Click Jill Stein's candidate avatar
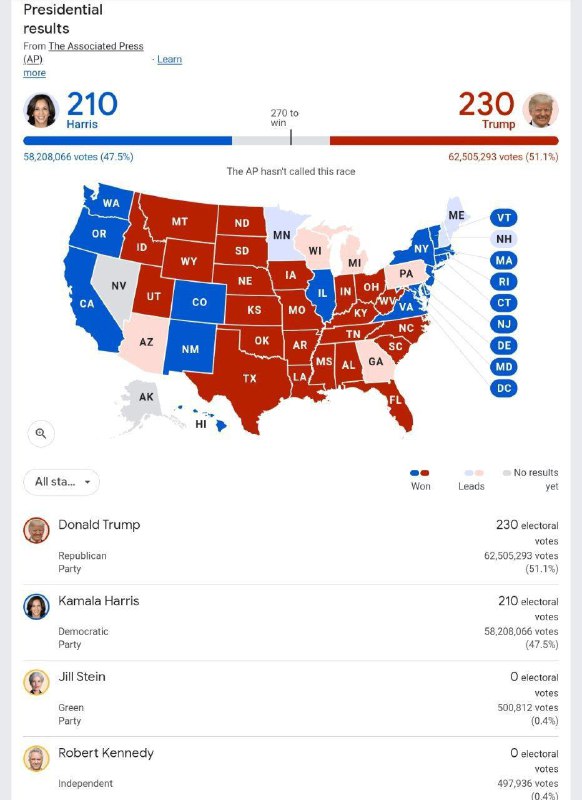The image size is (582, 800). click(x=36, y=682)
